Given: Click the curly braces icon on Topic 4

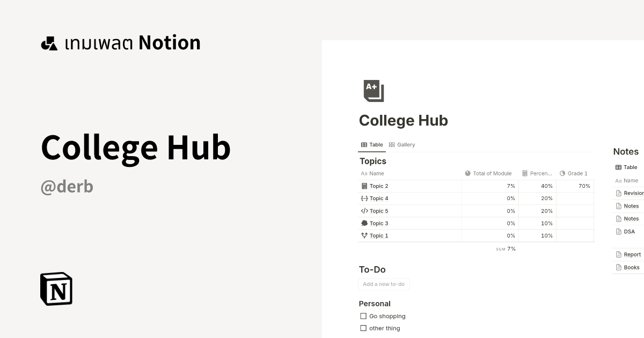Looking at the screenshot, I should (364, 198).
